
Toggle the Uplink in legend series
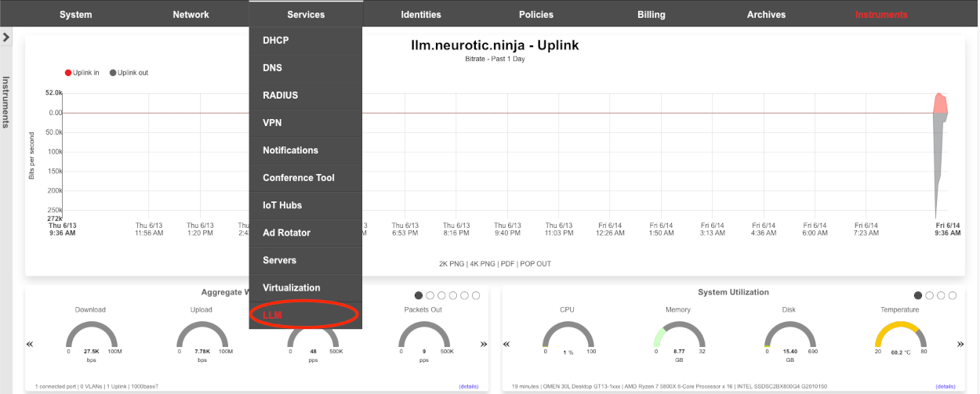pos(82,73)
